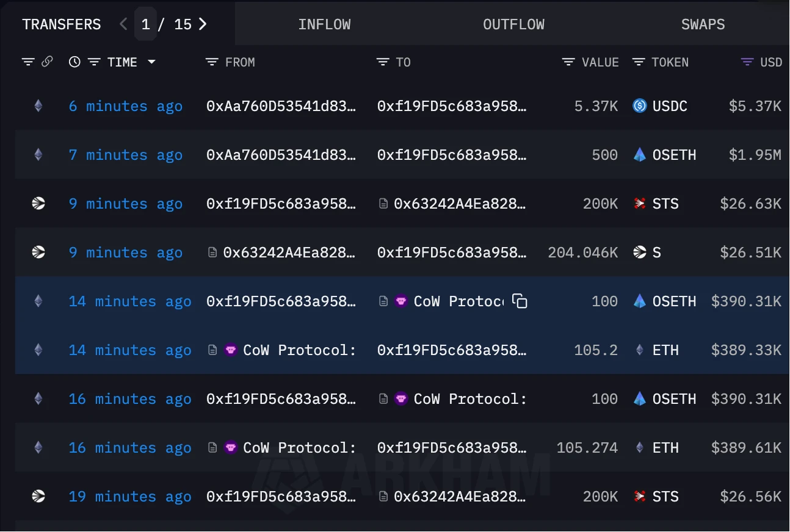Switch to the OUTFLOW tab
Screen dimensions: 790x532
tap(513, 24)
